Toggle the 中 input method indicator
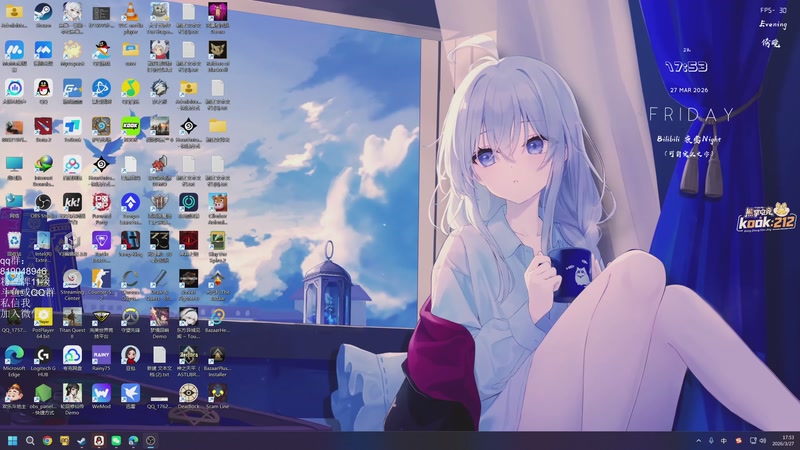Image resolution: width=800 pixels, height=450 pixels. (x=724, y=441)
